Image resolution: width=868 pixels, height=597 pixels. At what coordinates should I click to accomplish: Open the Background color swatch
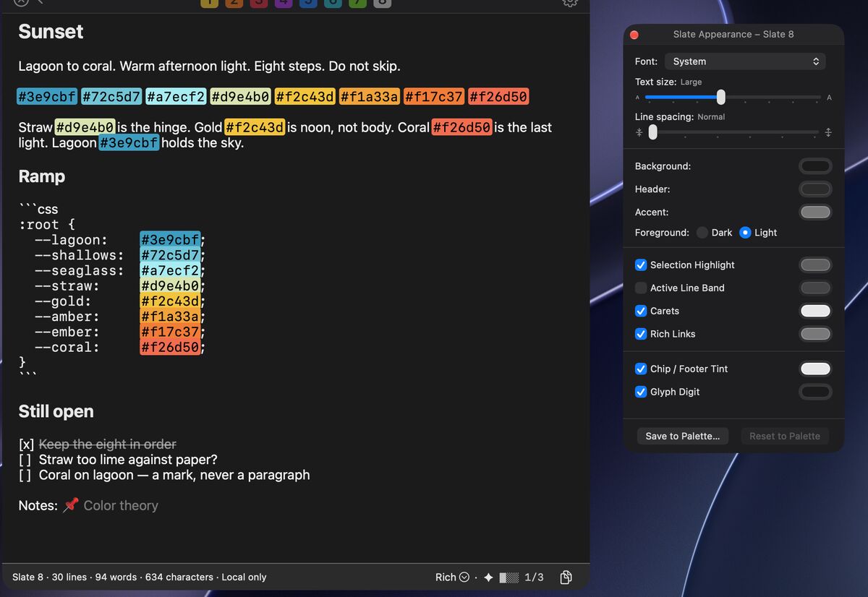click(815, 166)
